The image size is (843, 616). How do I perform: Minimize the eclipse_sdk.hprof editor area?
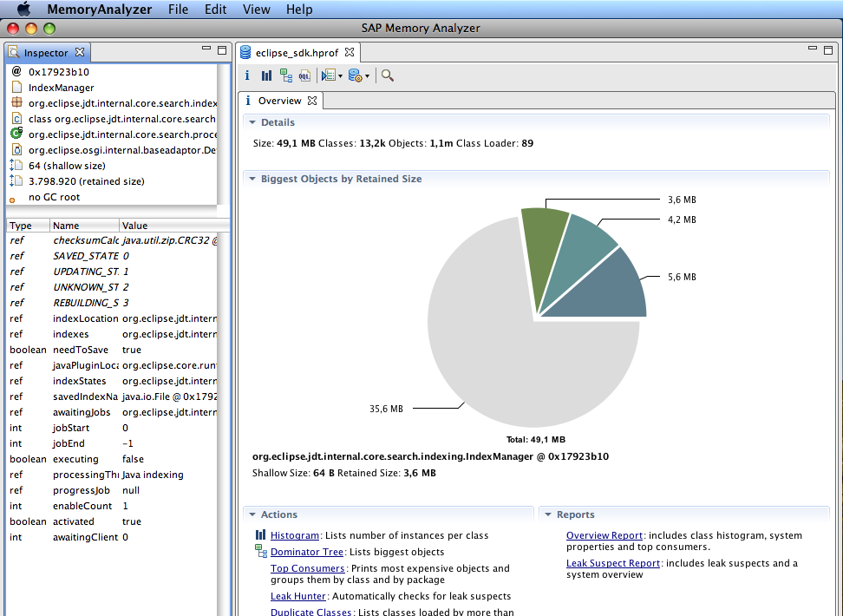point(813,49)
